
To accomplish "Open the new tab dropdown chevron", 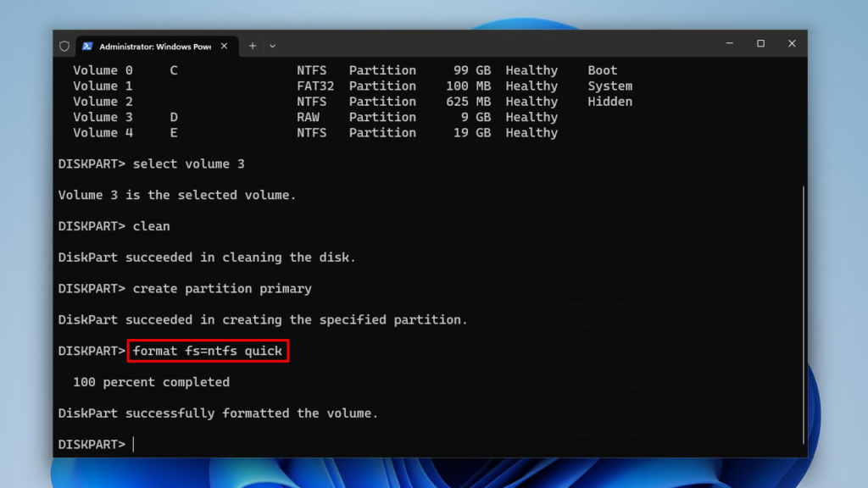I will tap(271, 46).
